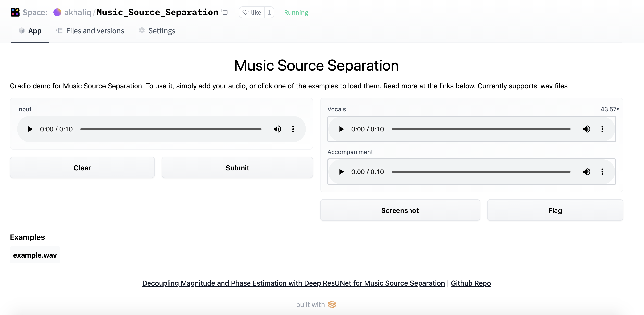Open the Vocals player three-dot menu
644x315 pixels.
click(x=602, y=129)
